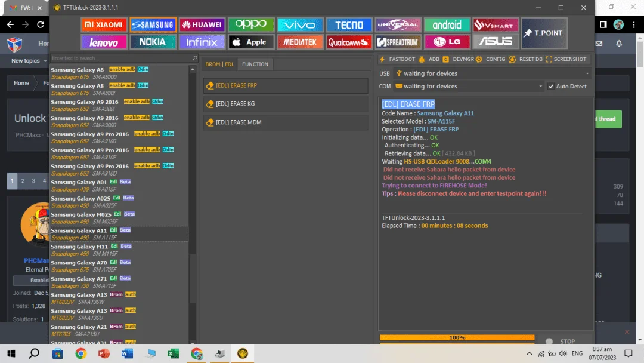Switch to the BROM | EDL tab
Screen dimensions: 644x363
(219, 64)
